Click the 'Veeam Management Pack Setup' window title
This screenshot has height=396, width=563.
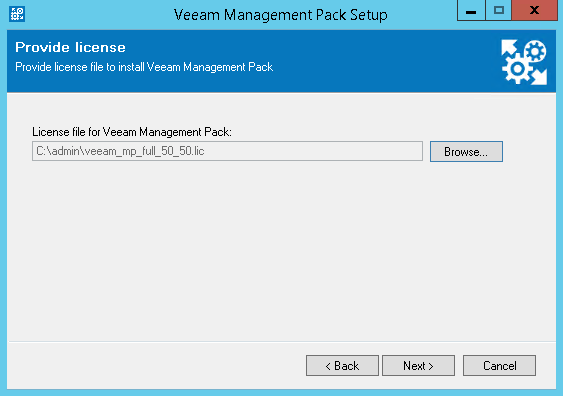point(281,15)
